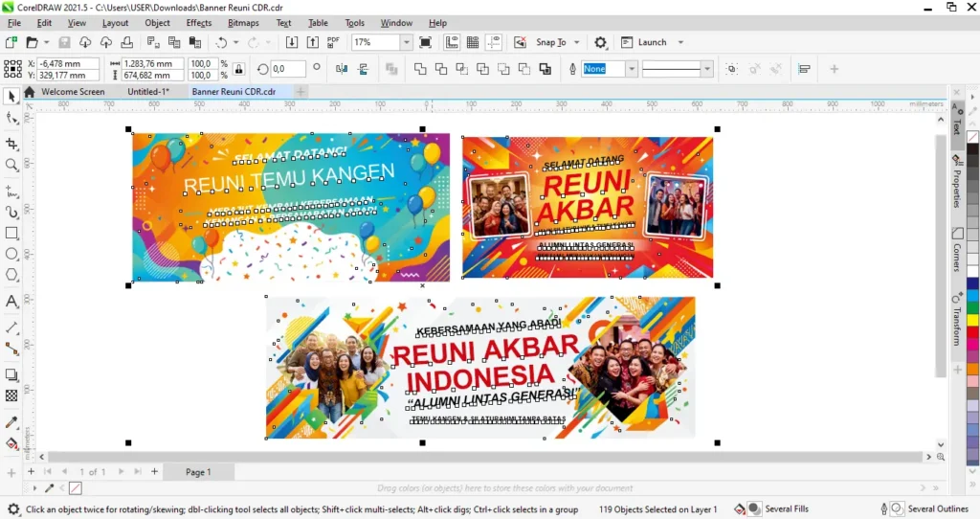Viewport: 980px width, 519px height.
Task: Switch to Welcome Screen tab
Action: [73, 91]
